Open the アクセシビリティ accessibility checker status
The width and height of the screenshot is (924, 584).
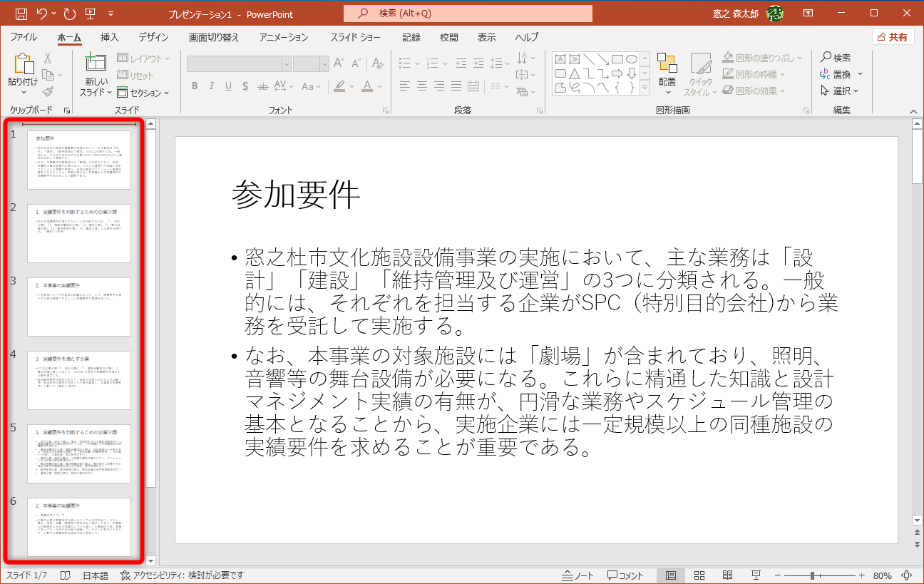click(x=183, y=575)
